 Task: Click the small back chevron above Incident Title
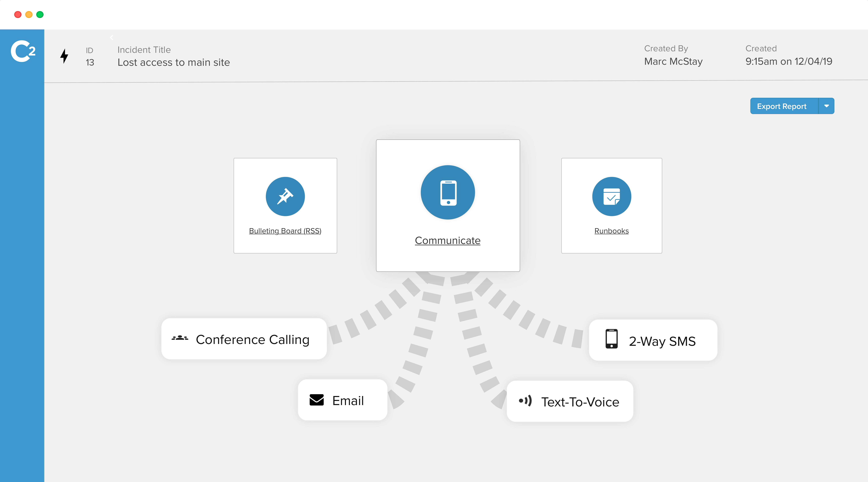[112, 37]
